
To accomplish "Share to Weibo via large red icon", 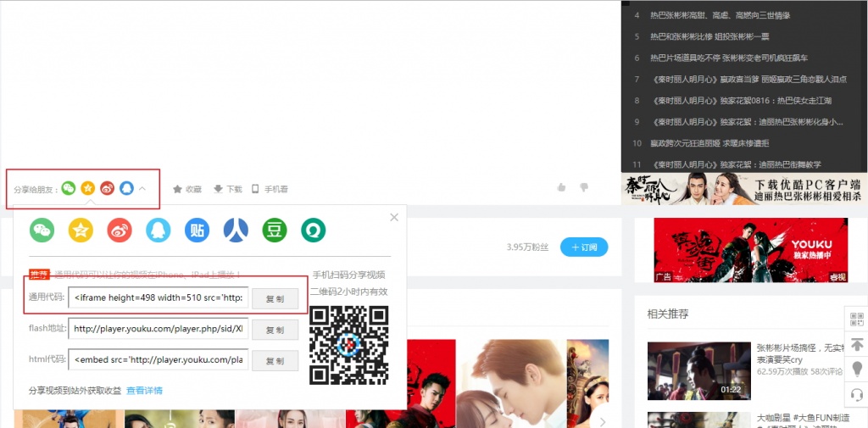I will (120, 230).
